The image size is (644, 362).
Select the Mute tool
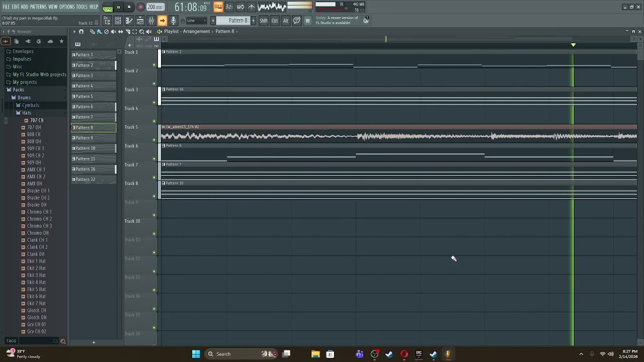click(113, 32)
